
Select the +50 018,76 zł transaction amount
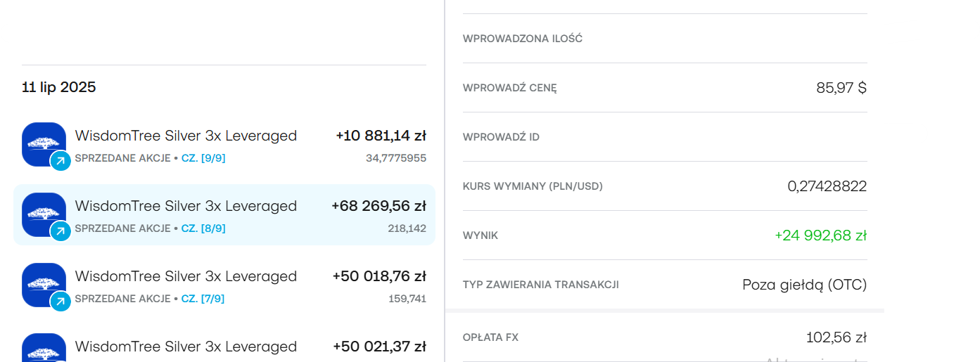point(379,276)
